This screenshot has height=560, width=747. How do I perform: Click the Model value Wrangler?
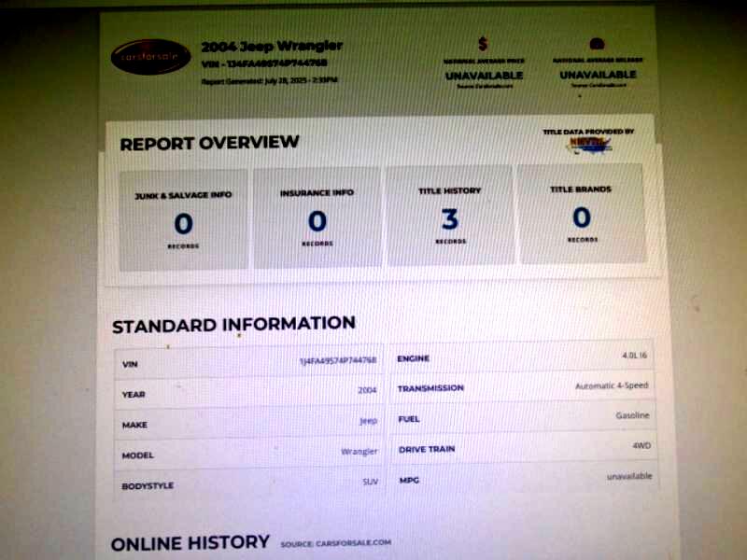[359, 451]
